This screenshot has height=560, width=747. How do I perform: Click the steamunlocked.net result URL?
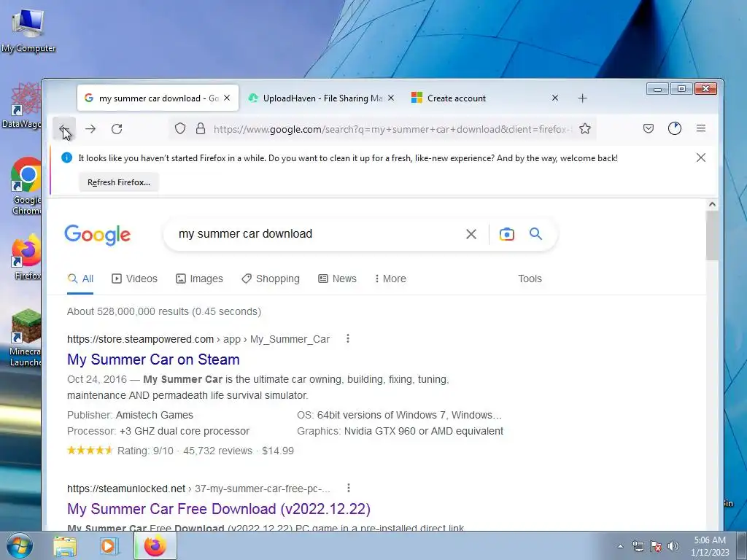click(198, 489)
